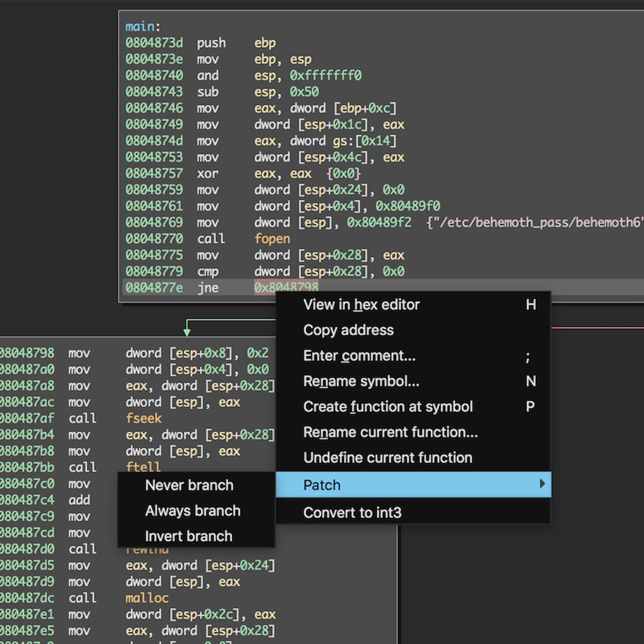The height and width of the screenshot is (644, 644).
Task: Click address 08048779 cmp instruction
Action: (x=154, y=271)
